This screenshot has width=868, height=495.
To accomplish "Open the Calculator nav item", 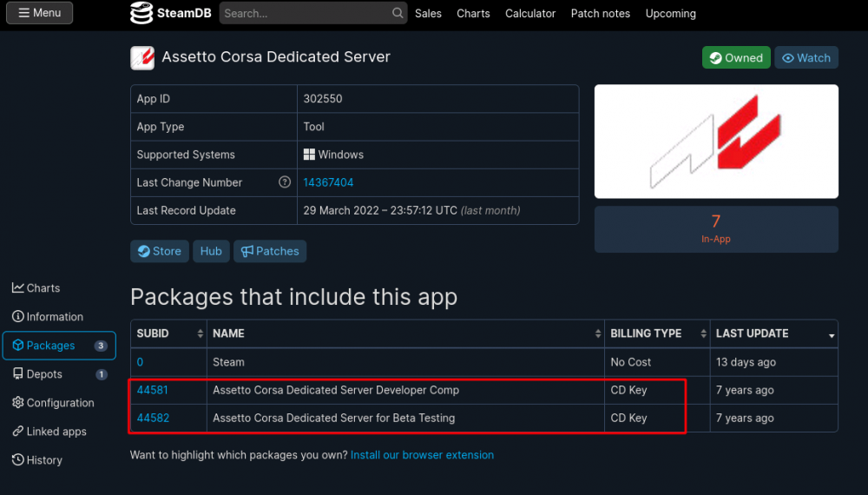I will pos(529,13).
